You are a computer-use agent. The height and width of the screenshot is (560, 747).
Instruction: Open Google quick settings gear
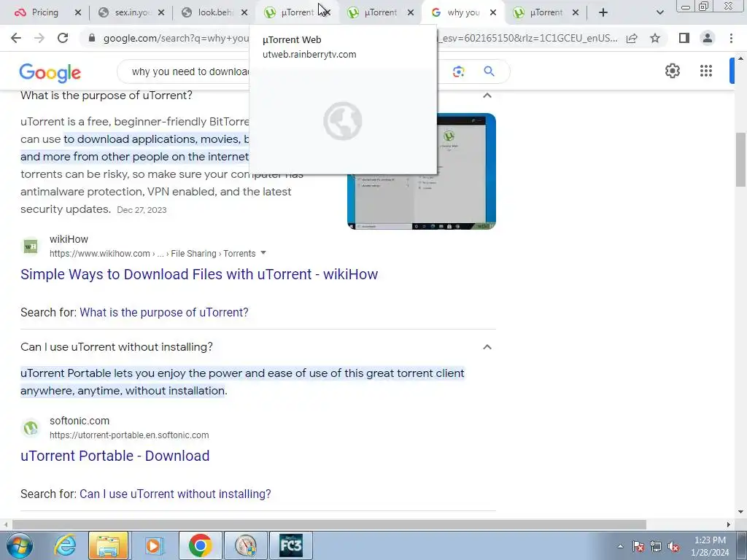point(672,71)
